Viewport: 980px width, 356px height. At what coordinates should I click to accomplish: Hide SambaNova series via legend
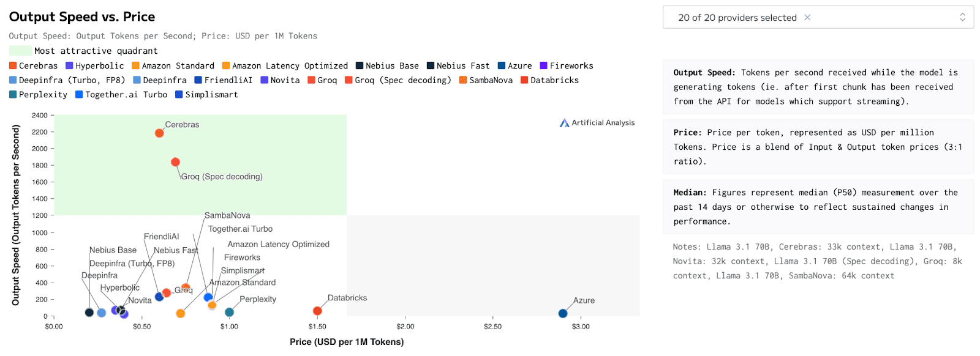click(x=486, y=80)
